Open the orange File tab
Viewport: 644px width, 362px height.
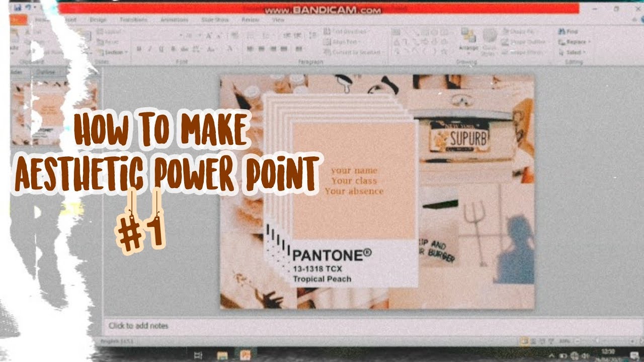click(x=18, y=20)
